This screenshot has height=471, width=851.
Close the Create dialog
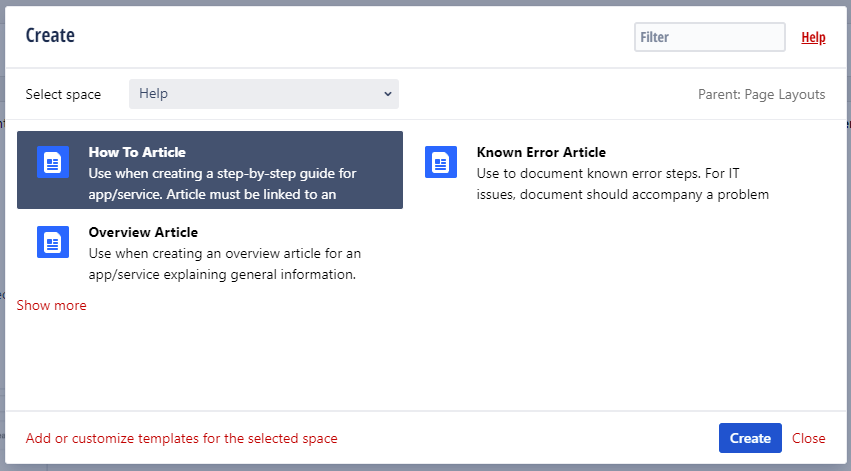pyautogui.click(x=809, y=438)
